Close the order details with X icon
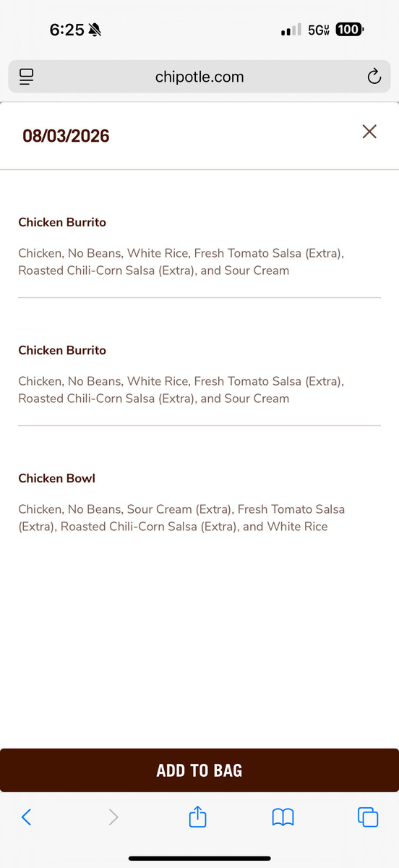 pyautogui.click(x=369, y=131)
